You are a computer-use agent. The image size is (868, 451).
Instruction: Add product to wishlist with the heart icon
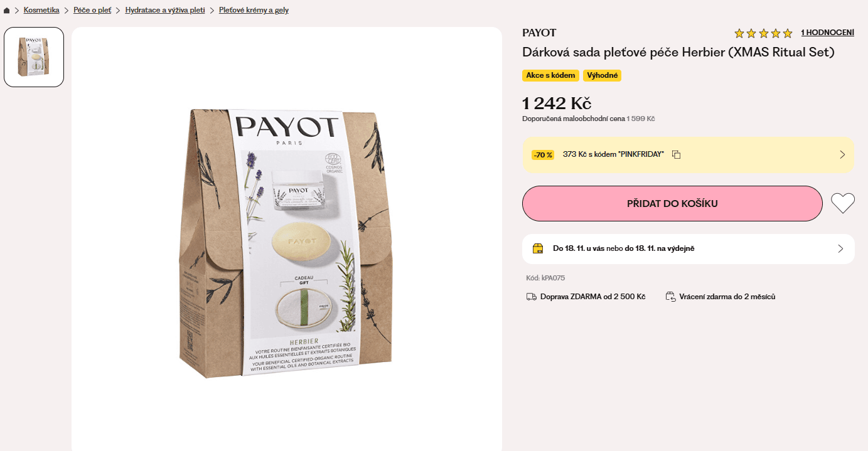842,203
